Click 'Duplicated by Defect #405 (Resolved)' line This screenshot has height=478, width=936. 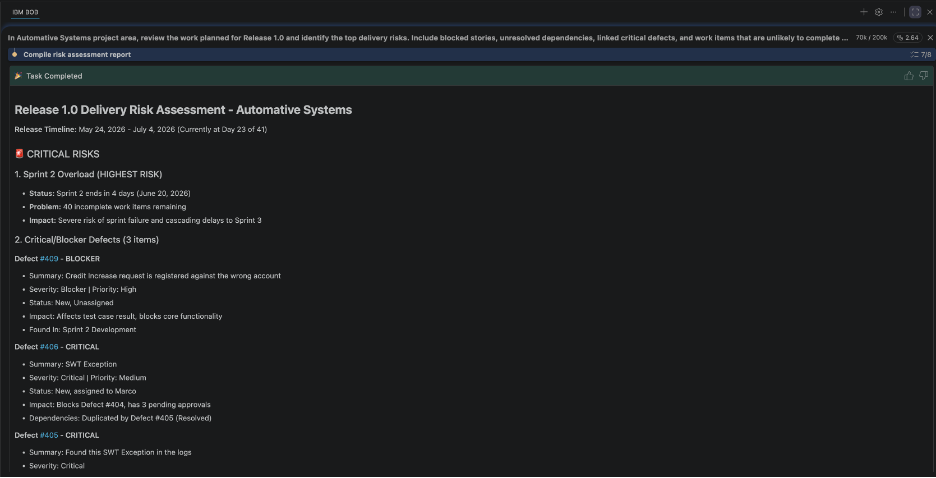[120, 418]
